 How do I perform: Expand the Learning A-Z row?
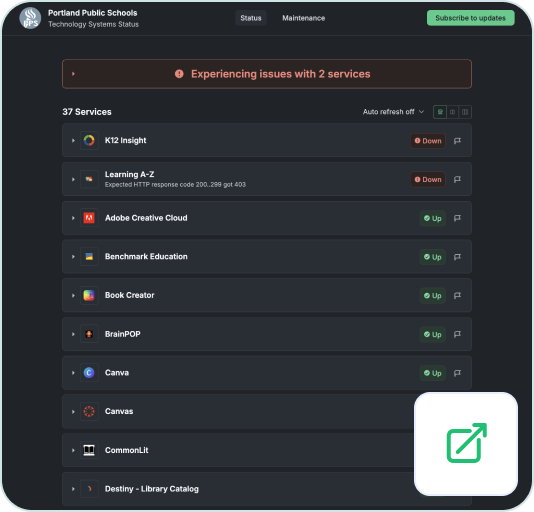pyautogui.click(x=73, y=179)
